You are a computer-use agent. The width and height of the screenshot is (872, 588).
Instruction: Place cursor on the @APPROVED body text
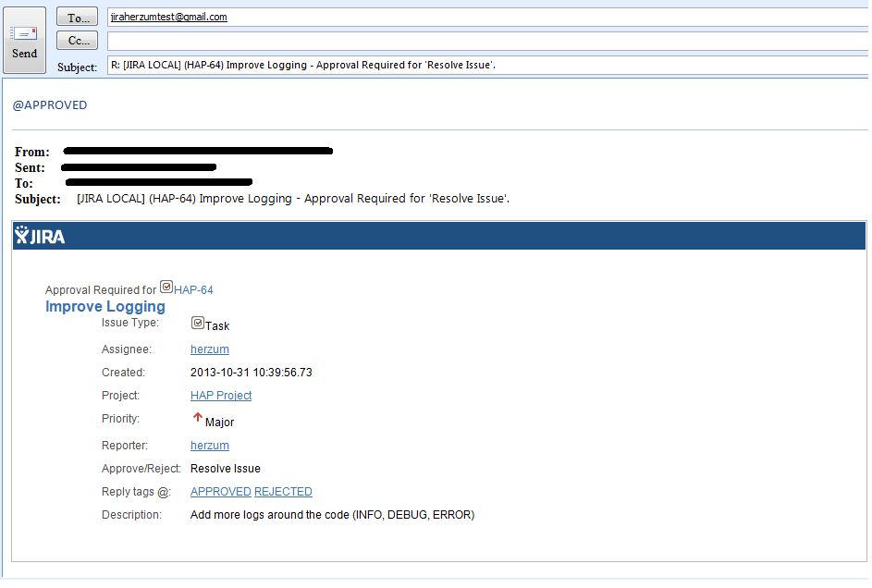pos(50,105)
